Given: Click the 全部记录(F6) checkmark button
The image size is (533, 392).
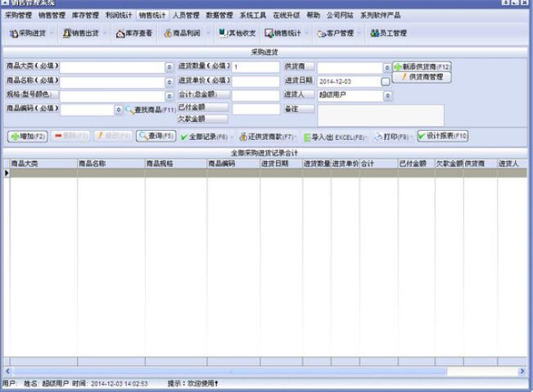Looking at the screenshot, I should pos(204,137).
